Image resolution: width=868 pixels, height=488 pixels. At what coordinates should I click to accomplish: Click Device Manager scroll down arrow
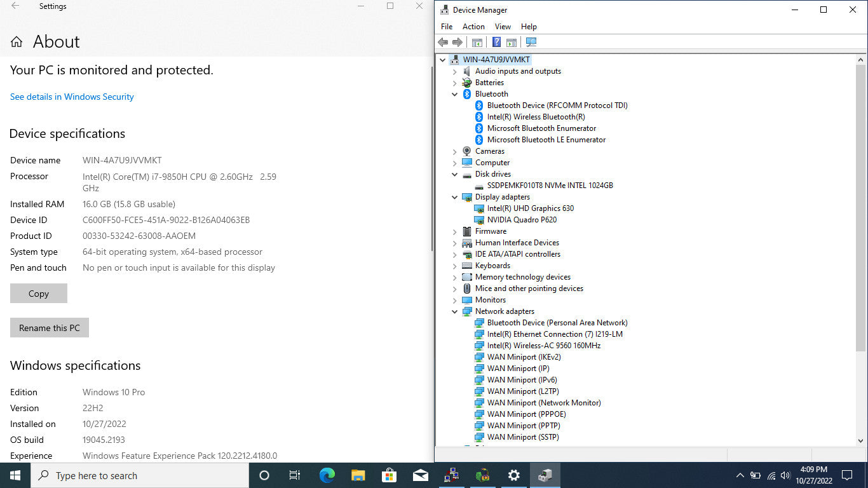(x=861, y=440)
